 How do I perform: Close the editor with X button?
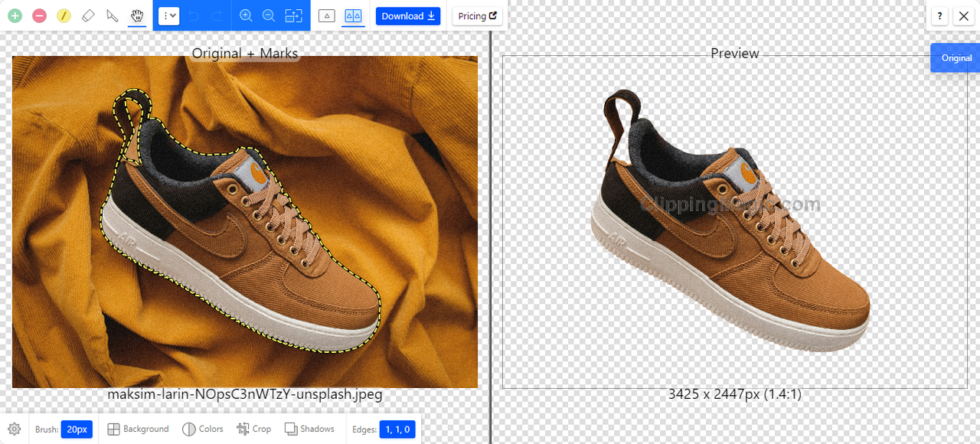point(964,16)
